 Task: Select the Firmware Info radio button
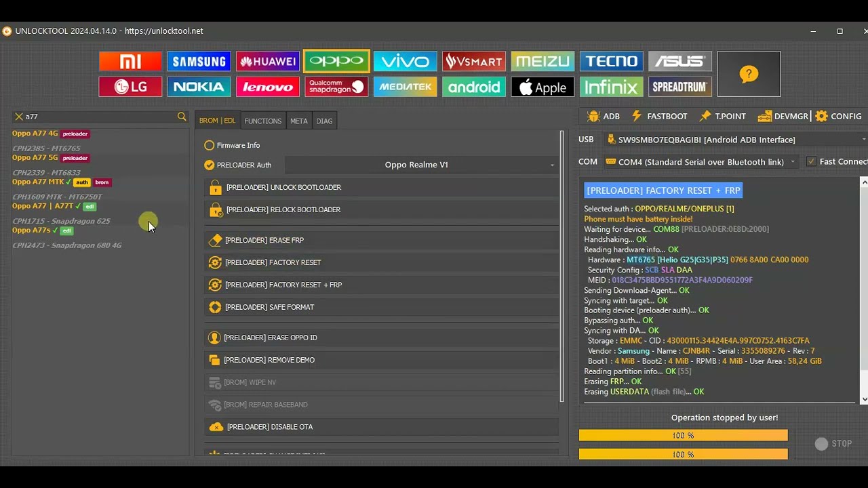point(210,145)
